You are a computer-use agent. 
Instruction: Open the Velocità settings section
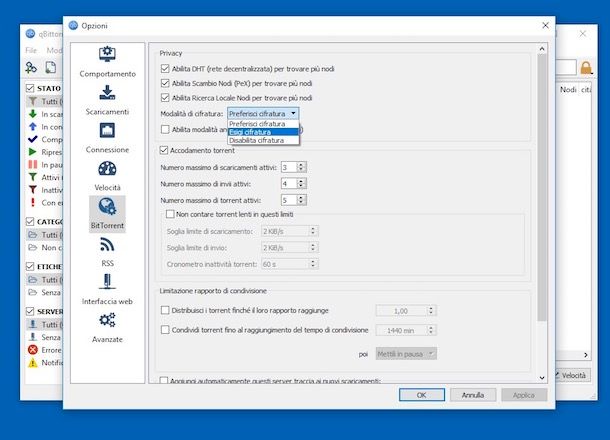pyautogui.click(x=107, y=176)
